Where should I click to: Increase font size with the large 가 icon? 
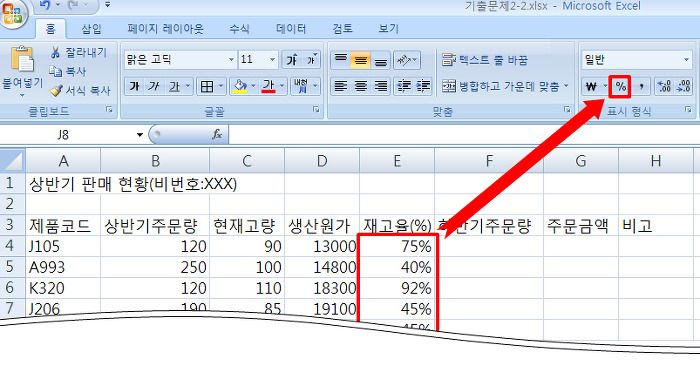click(292, 59)
